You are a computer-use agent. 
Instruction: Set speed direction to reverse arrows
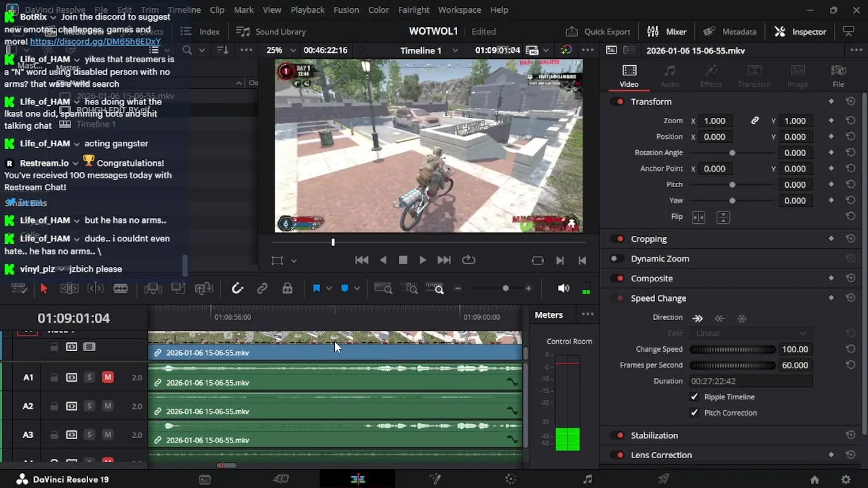[719, 318]
